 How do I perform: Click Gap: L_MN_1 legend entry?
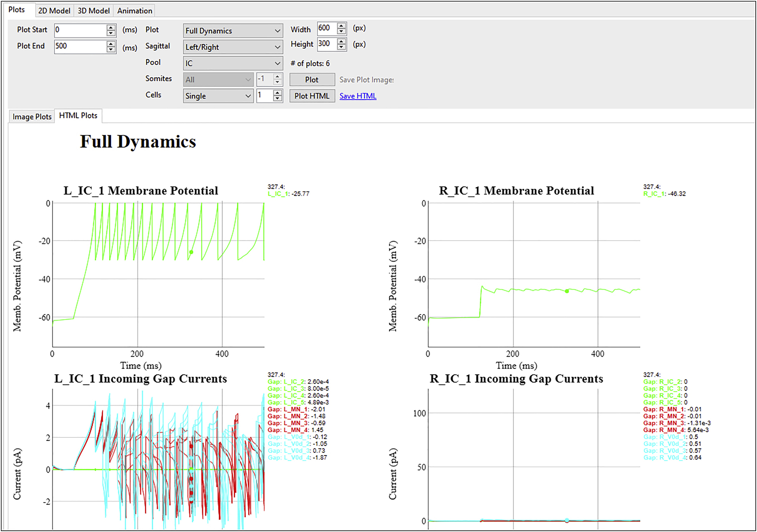pos(288,409)
